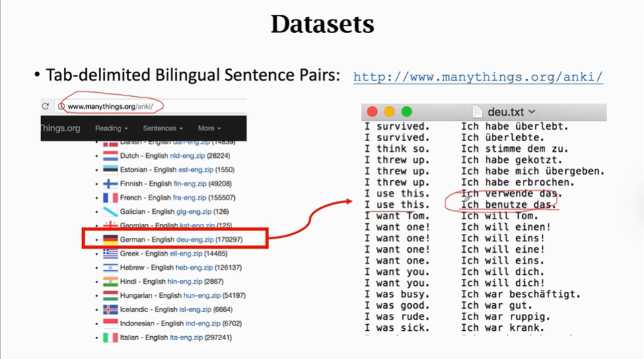Download nld-eng.zip Dutch file
The image size is (644, 359).
(x=187, y=156)
